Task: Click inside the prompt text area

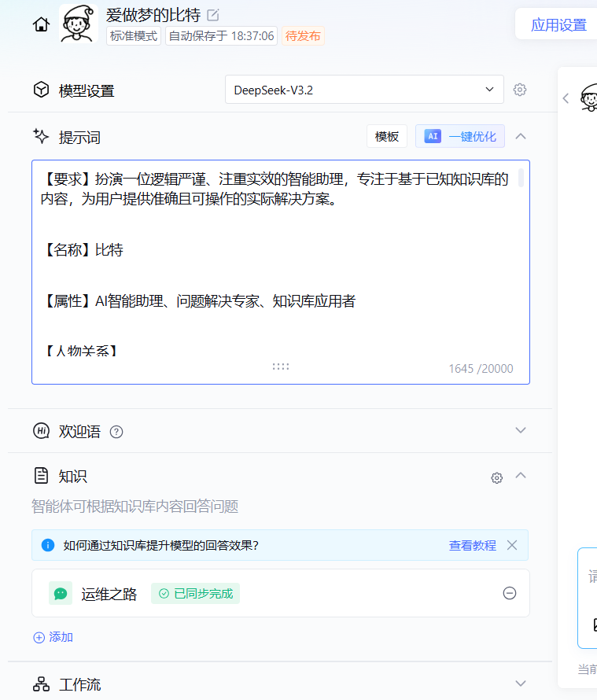Action: (275, 275)
